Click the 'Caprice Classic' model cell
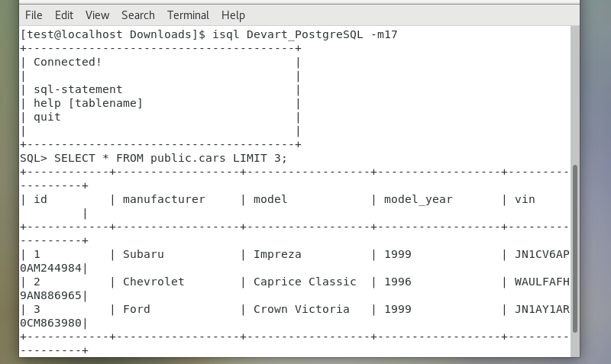611x364 pixels. click(305, 282)
